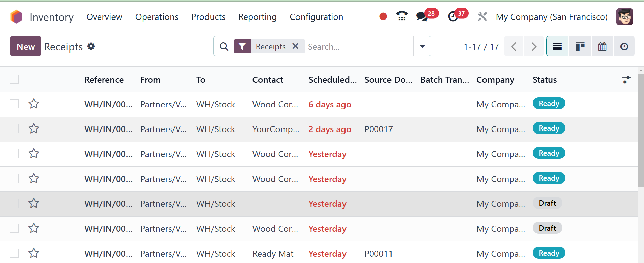644x263 pixels.
Task: Check the 6 days ago receipt row
Action: click(14, 104)
